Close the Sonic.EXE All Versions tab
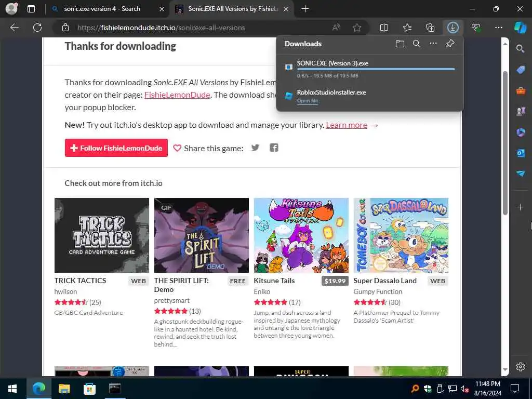Image resolution: width=532 pixels, height=399 pixels. pyautogui.click(x=286, y=9)
